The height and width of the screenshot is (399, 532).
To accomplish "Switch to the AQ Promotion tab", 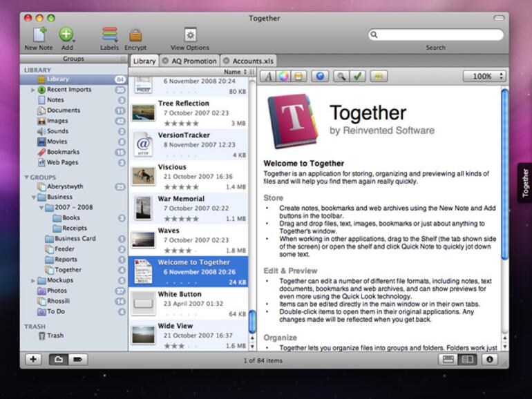I will (x=189, y=61).
